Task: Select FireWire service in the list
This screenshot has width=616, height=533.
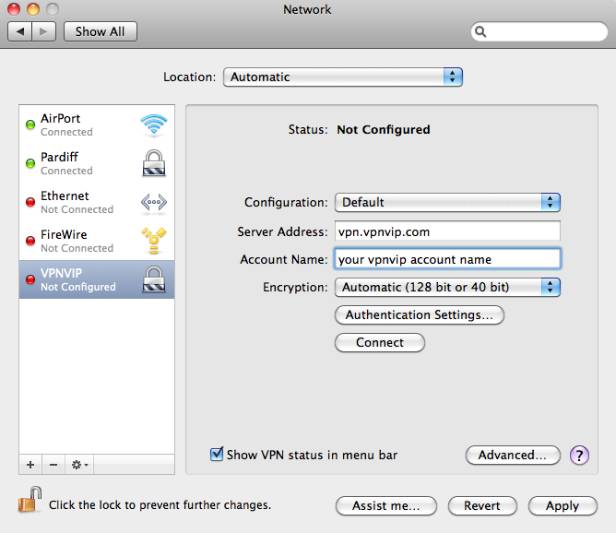Action: (x=97, y=240)
